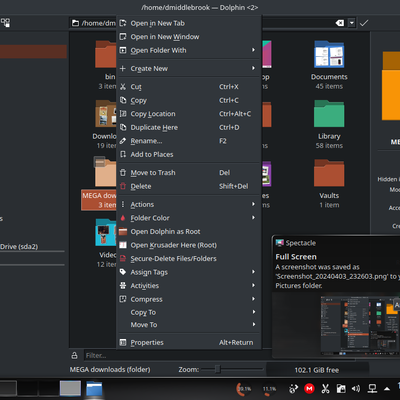The image size is (400, 400).
Task: Open MEGA tray icon
Action: pyautogui.click(x=309, y=389)
